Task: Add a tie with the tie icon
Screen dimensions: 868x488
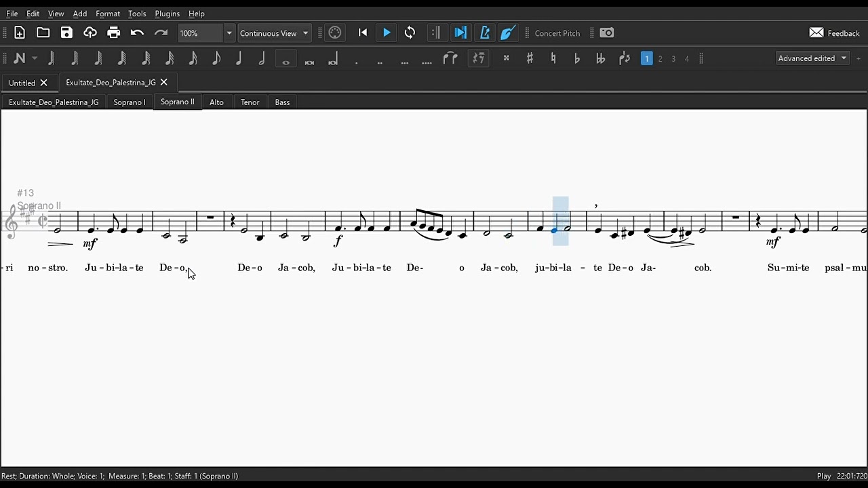Action: [x=450, y=58]
